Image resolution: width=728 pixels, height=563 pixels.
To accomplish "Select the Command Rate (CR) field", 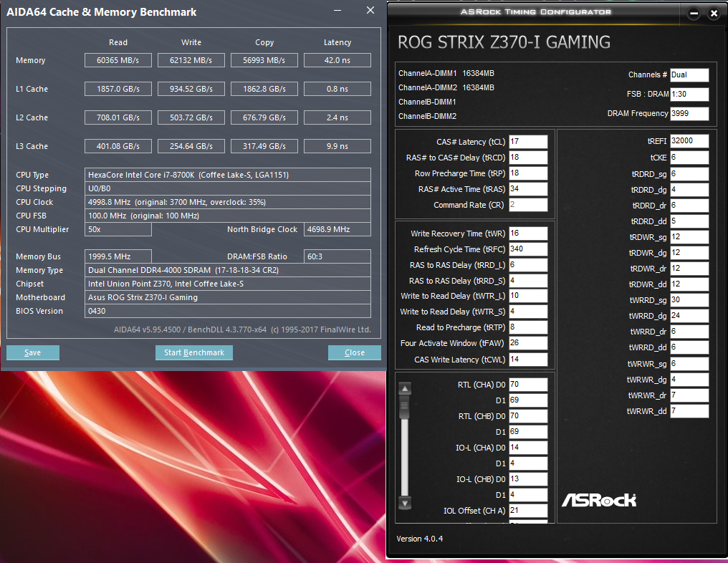I will pos(528,205).
